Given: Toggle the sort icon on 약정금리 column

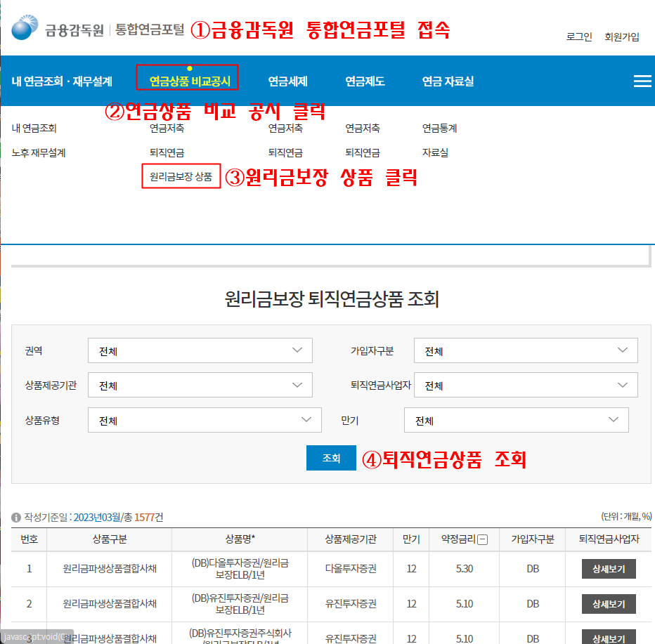Looking at the screenshot, I should [481, 539].
